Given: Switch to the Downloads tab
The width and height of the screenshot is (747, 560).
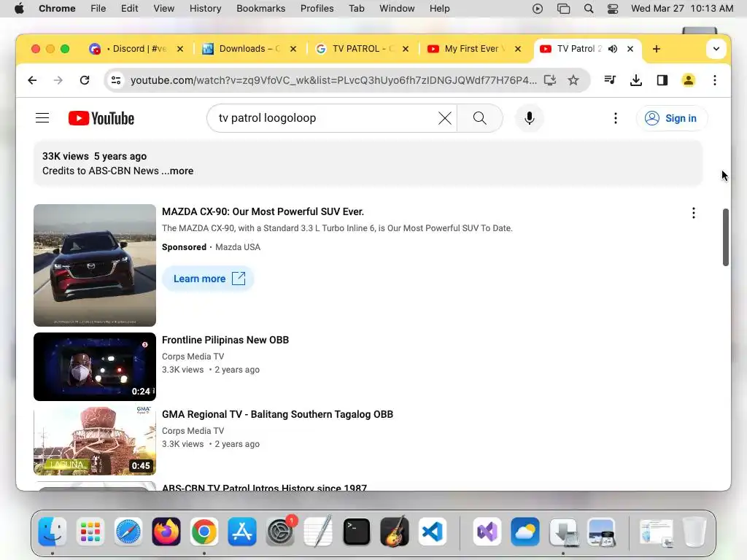Looking at the screenshot, I should pos(248,49).
